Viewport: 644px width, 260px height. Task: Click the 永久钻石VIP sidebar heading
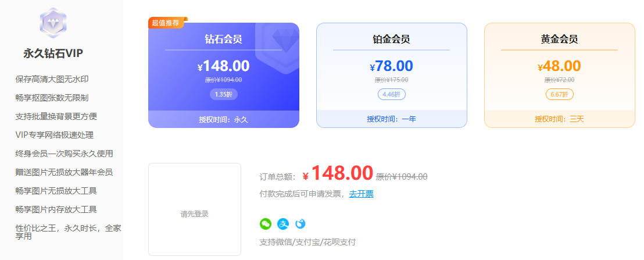[53, 54]
